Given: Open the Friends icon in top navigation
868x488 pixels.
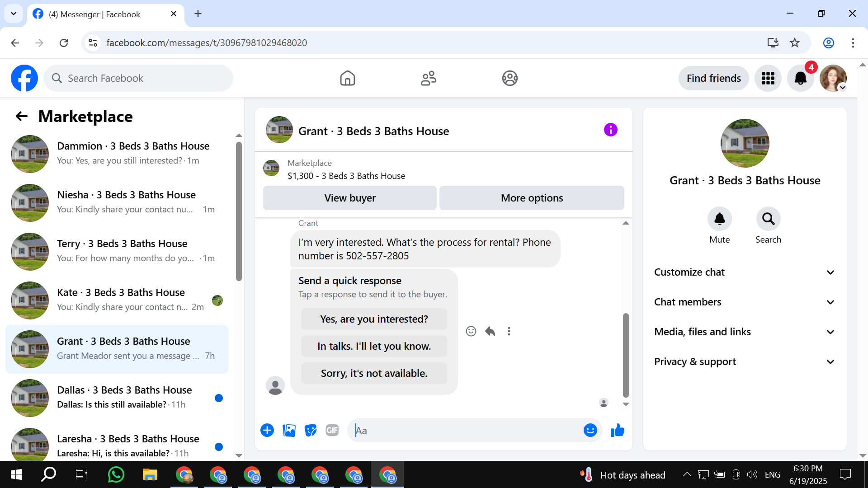Looking at the screenshot, I should (429, 78).
